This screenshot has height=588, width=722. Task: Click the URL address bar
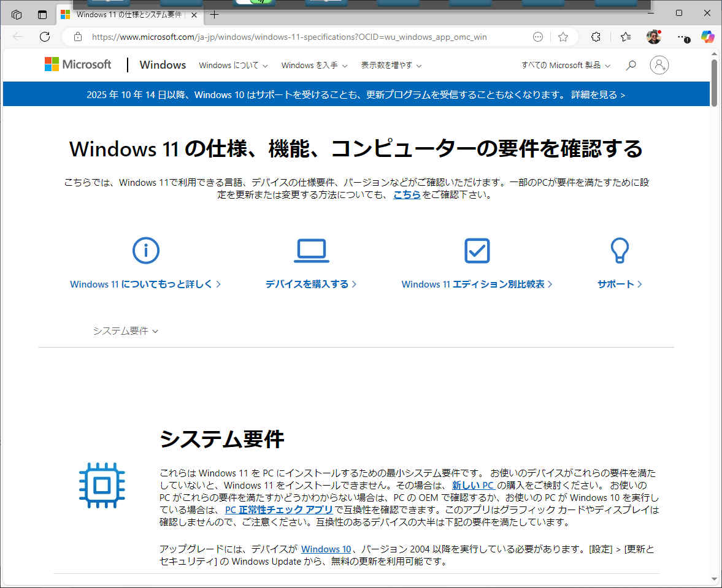(288, 37)
